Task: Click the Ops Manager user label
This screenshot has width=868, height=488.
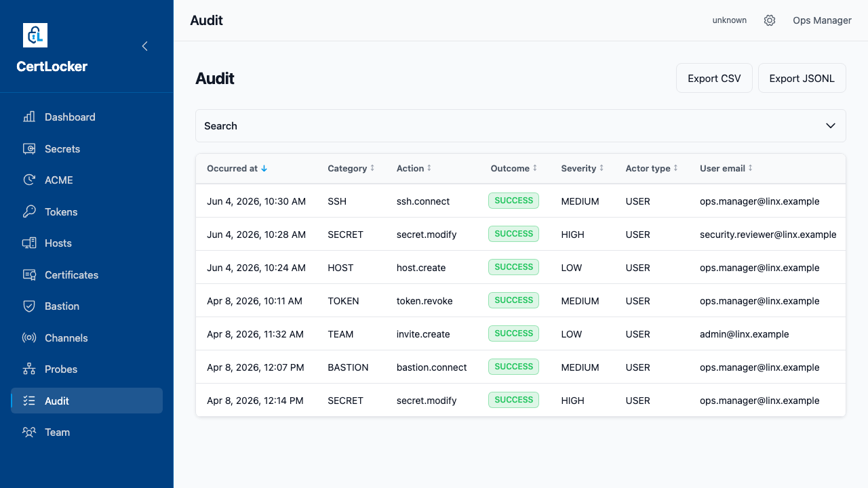Action: (822, 20)
